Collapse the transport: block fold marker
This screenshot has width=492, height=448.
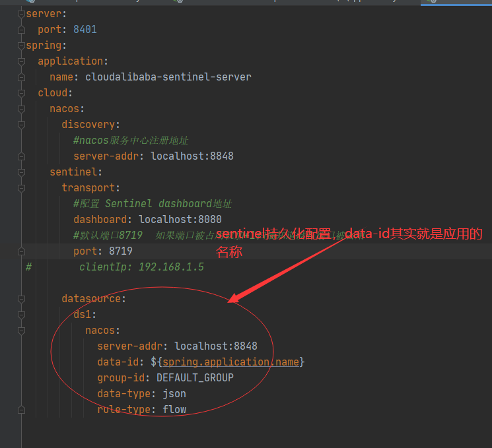pos(21,188)
